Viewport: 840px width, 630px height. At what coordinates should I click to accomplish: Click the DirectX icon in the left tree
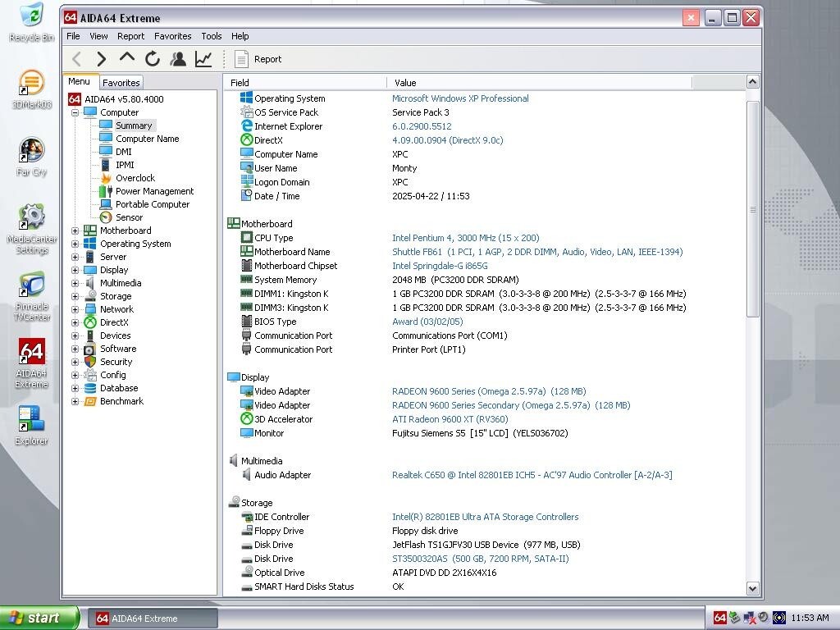pos(90,322)
